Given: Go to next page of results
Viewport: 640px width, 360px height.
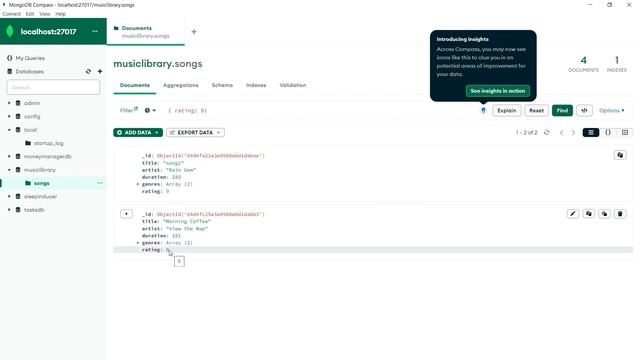Looking at the screenshot, I should [x=573, y=133].
